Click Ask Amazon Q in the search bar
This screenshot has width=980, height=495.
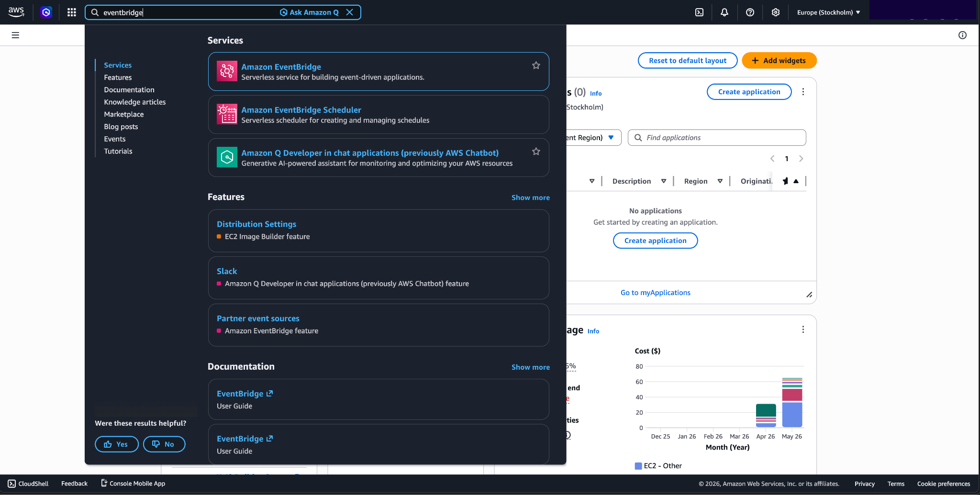309,12
